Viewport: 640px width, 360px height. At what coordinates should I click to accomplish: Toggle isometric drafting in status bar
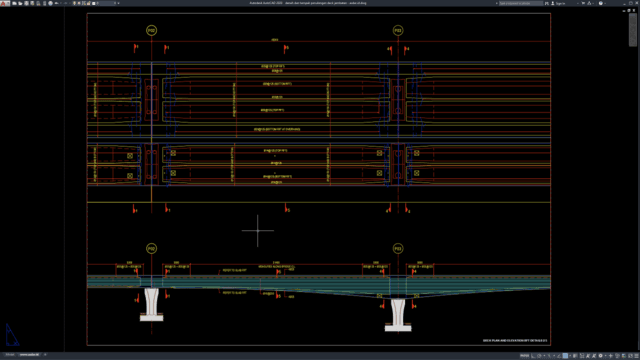pos(549,356)
